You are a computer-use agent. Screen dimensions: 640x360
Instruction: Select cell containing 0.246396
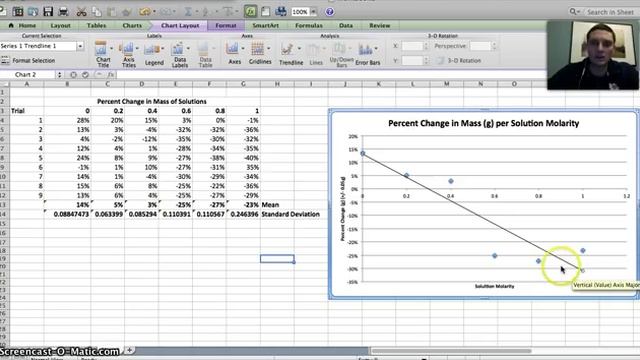(x=243, y=214)
